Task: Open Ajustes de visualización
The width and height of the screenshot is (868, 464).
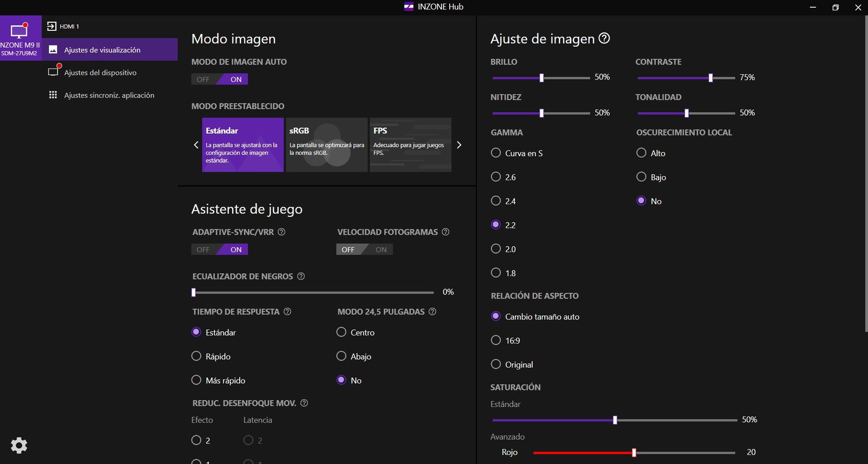Action: pos(110,49)
